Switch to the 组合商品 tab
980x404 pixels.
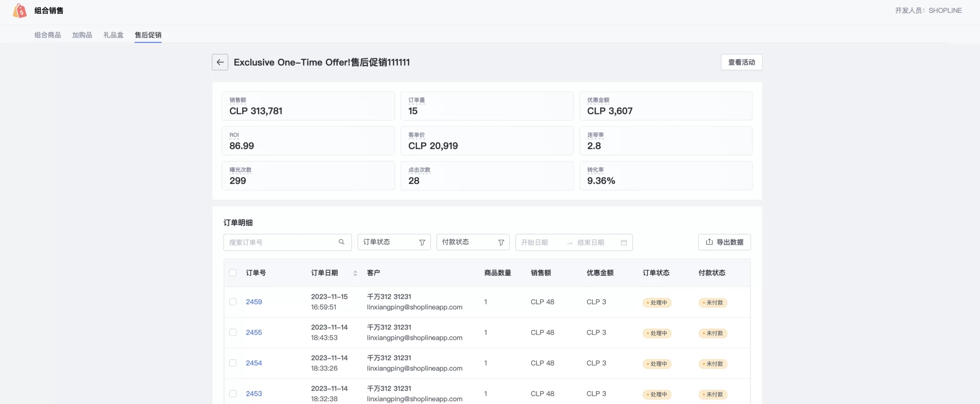click(48, 35)
